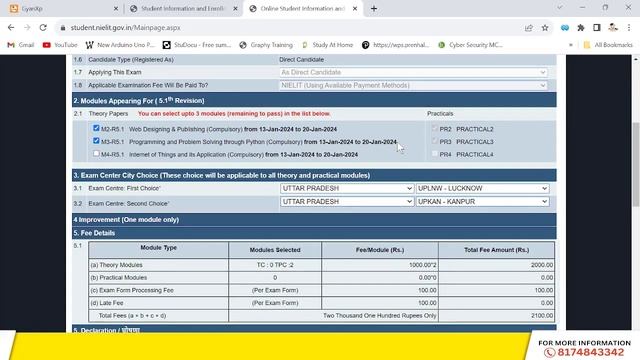The image size is (640, 360).
Task: Open Gmail bookmark
Action: pyautogui.click(x=21, y=45)
